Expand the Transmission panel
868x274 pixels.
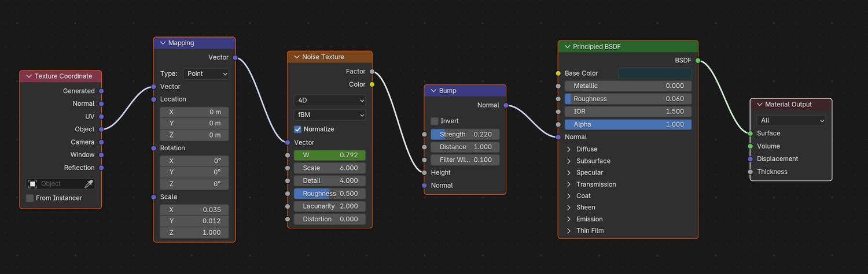click(569, 184)
